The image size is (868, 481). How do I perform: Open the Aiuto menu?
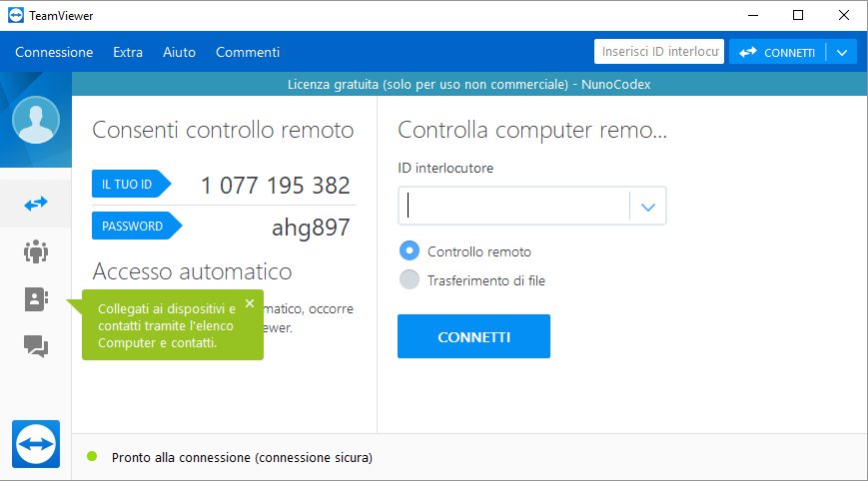point(179,53)
